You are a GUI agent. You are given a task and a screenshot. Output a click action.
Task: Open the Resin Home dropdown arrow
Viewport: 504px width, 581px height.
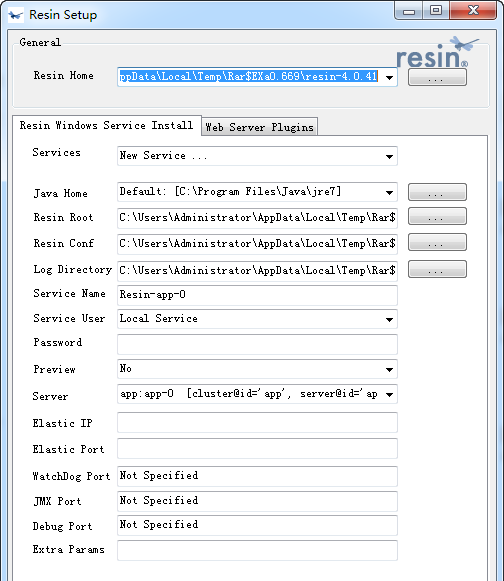point(389,77)
